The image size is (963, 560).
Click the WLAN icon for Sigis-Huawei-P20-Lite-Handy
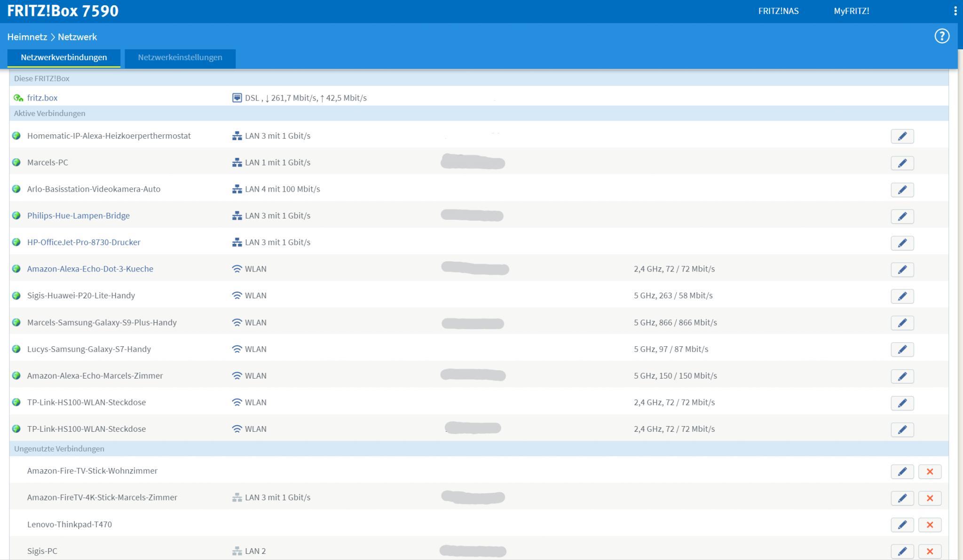[x=237, y=296]
